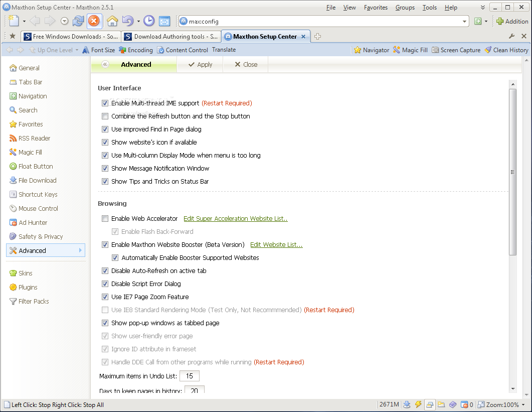
Task: Open the History clock icon
Action: [x=149, y=21]
